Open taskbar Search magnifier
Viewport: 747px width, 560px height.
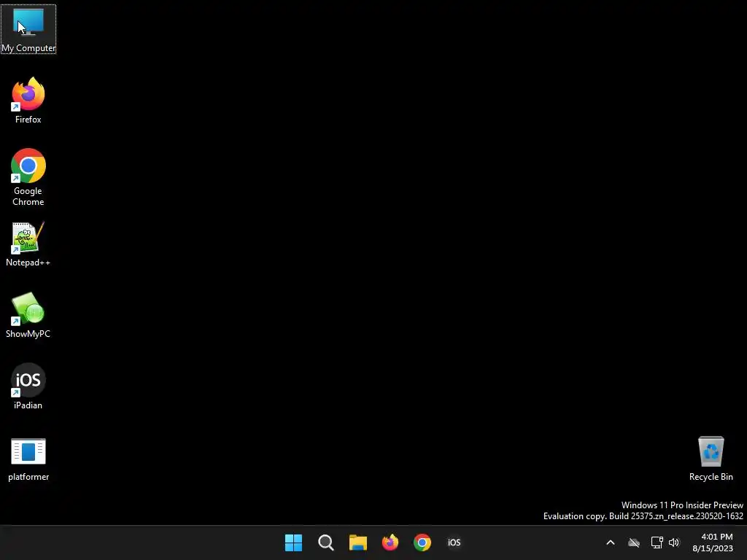tap(326, 542)
